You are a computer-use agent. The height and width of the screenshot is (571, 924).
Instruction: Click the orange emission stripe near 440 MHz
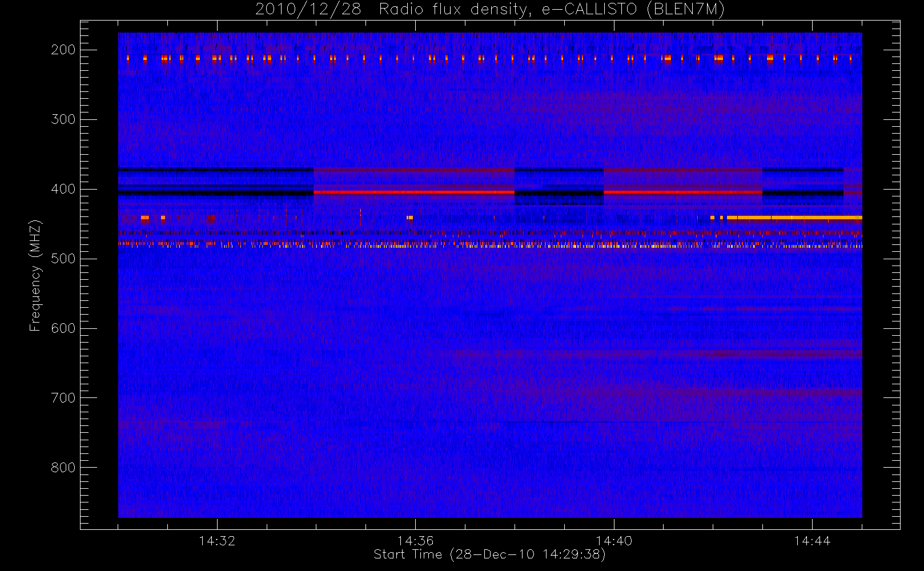(794, 218)
